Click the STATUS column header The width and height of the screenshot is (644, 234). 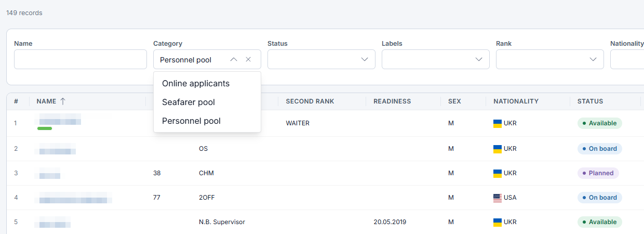(591, 101)
